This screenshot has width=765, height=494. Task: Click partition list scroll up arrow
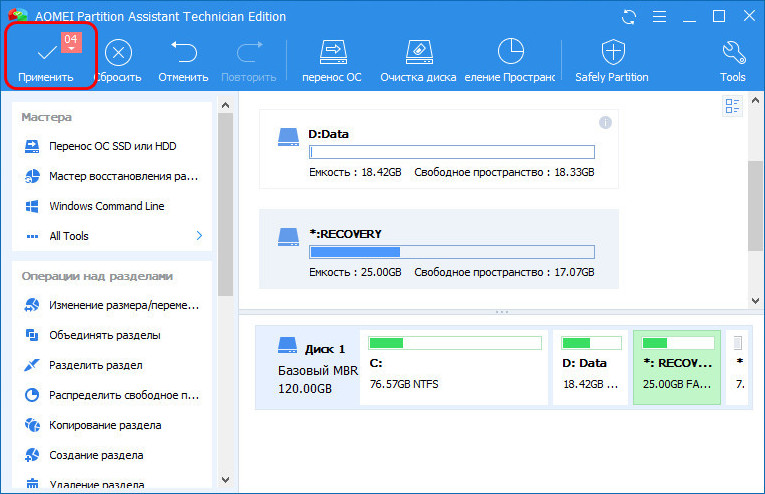755,100
